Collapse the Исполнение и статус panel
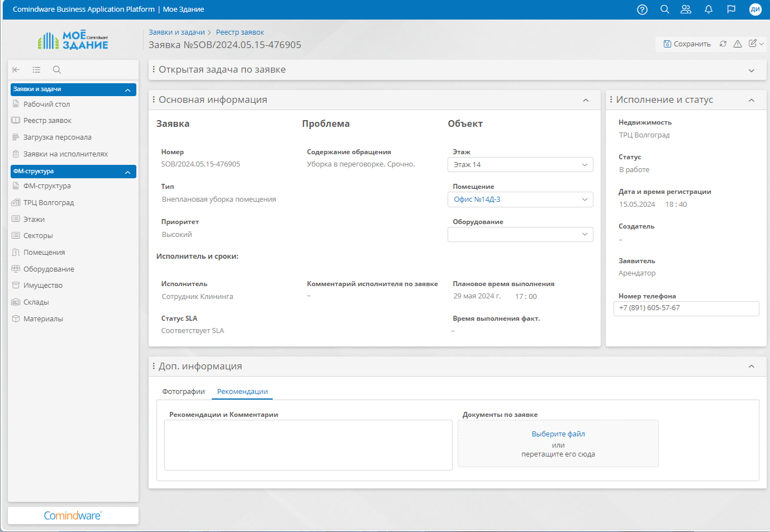The height and width of the screenshot is (532, 770). (x=751, y=100)
